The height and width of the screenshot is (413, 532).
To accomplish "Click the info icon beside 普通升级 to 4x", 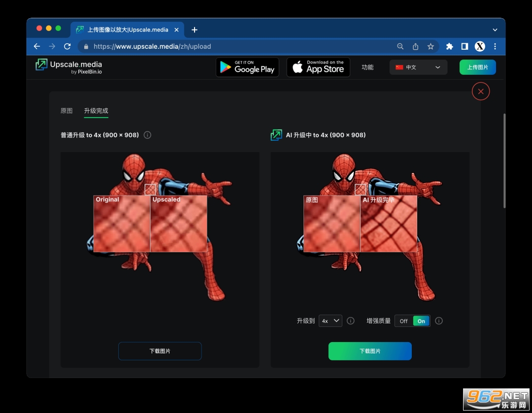I will [147, 135].
